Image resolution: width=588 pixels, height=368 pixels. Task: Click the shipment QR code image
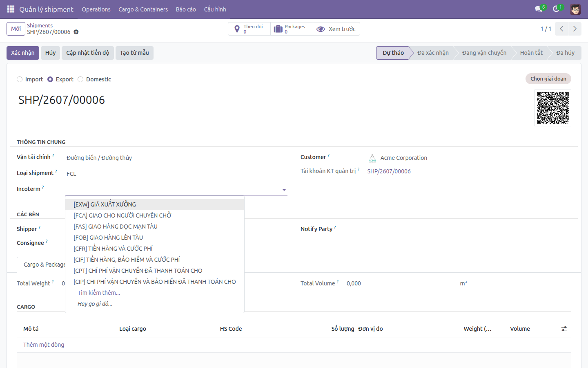click(x=553, y=108)
